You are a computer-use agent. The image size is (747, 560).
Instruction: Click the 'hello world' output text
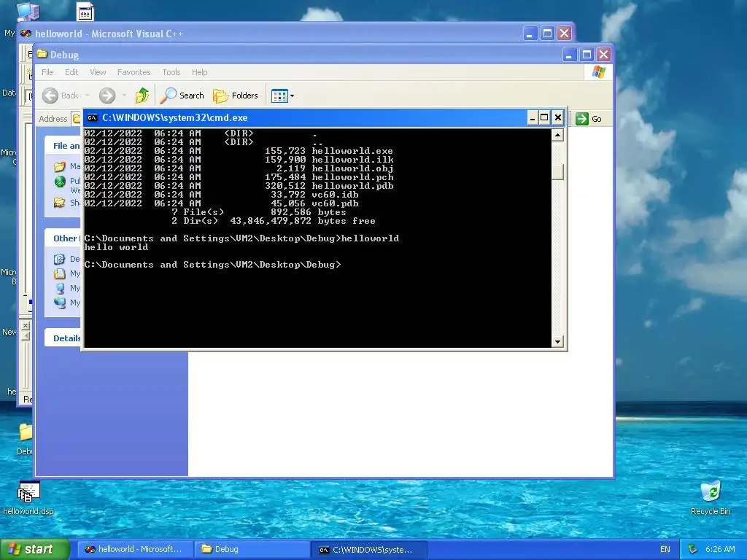pos(116,247)
